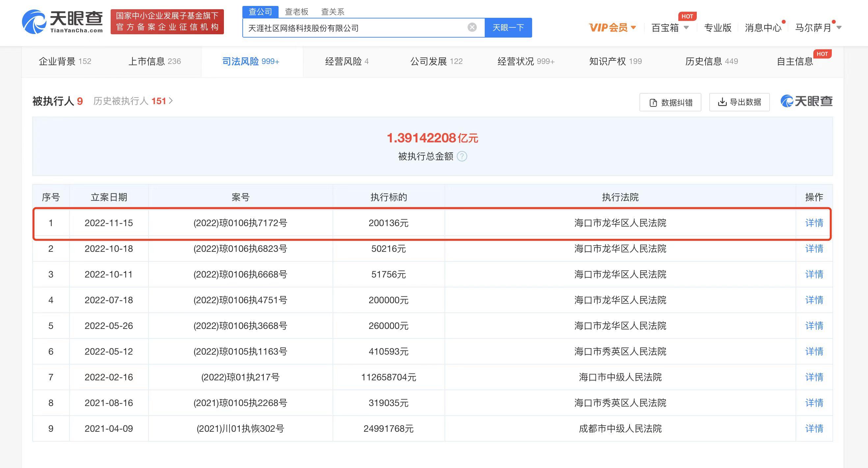Select the 查老板 search tab
The height and width of the screenshot is (468, 868).
(x=296, y=12)
